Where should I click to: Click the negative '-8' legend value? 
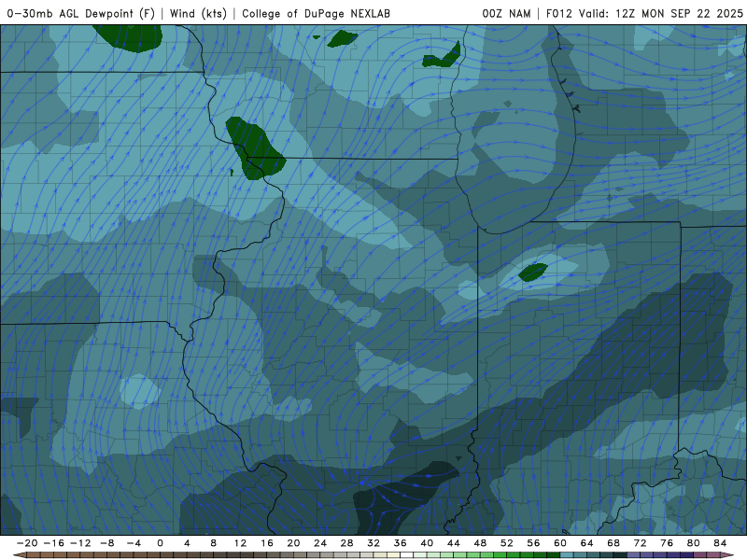point(106,543)
